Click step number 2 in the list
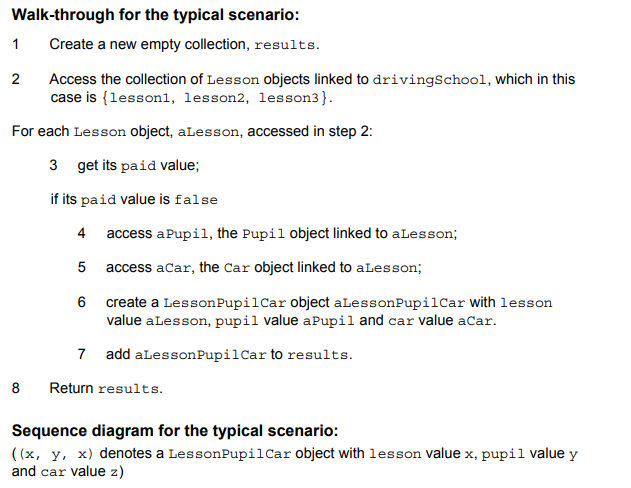 (x=16, y=79)
